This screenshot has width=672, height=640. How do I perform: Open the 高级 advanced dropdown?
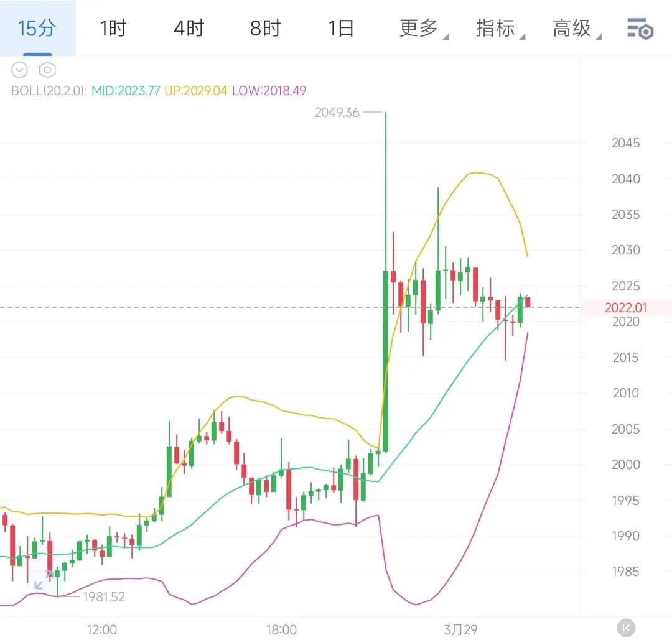(576, 28)
